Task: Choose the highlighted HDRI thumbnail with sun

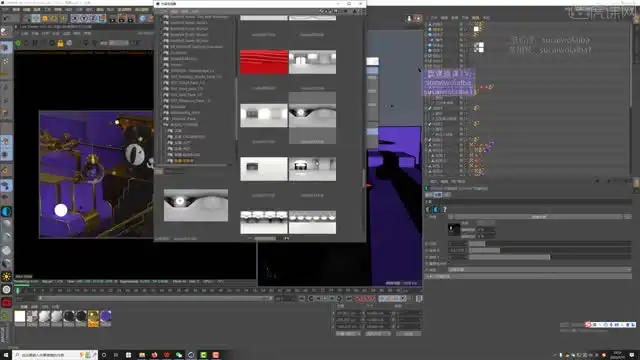Action: click(x=312, y=116)
